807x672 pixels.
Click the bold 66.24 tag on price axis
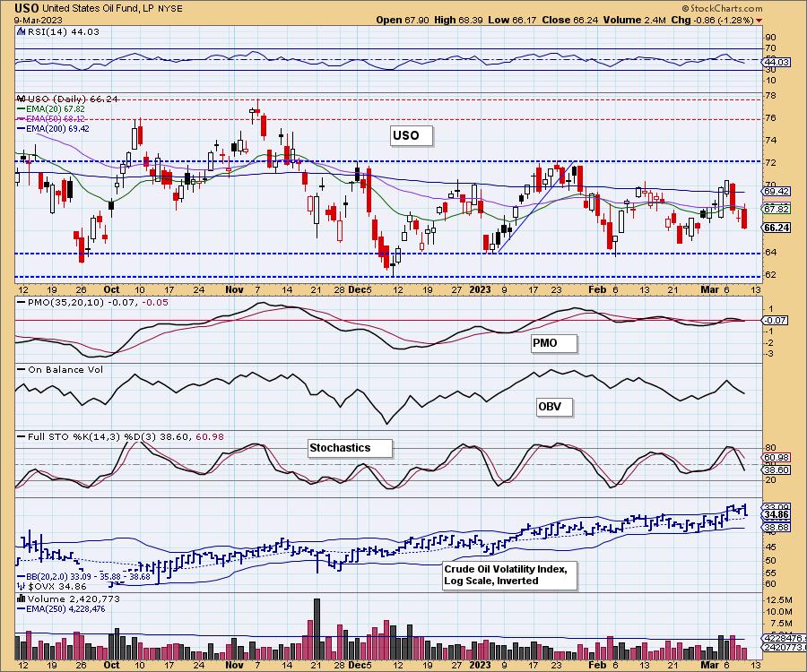tap(777, 228)
